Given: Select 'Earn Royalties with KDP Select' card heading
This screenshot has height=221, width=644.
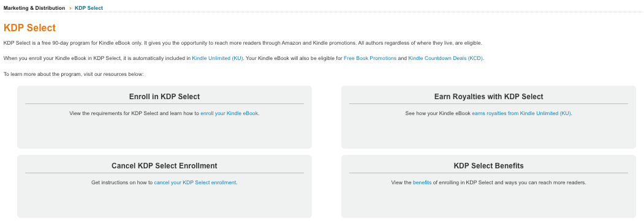Looking at the screenshot, I should (x=489, y=97).
